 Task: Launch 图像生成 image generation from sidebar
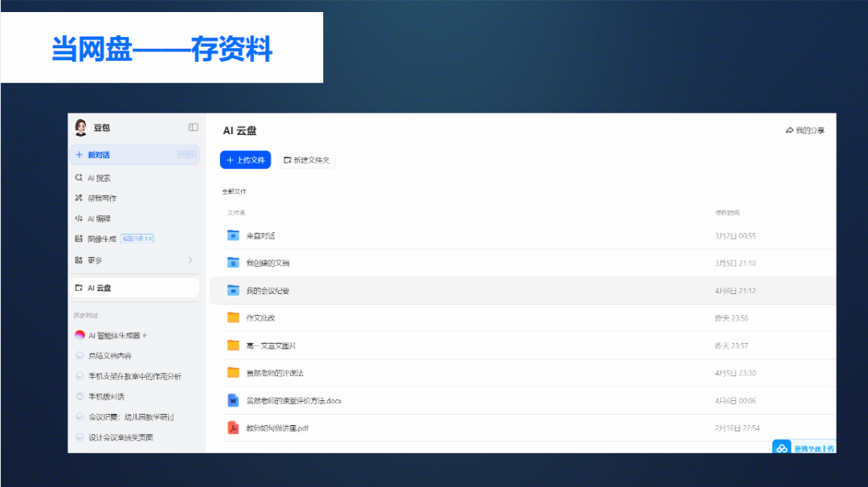click(78, 238)
